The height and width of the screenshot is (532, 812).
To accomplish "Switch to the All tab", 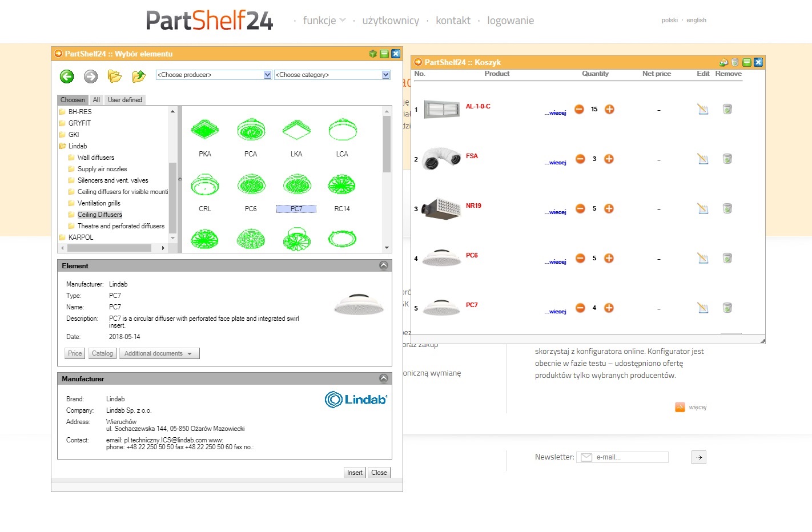I will pyautogui.click(x=96, y=100).
